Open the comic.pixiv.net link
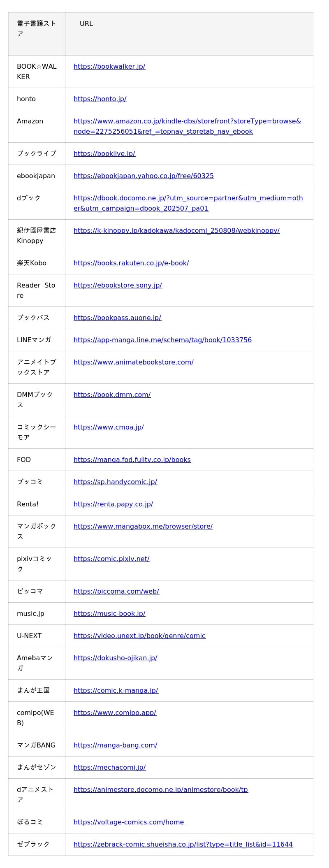Viewport: 329px width, 868px height. 111,559
